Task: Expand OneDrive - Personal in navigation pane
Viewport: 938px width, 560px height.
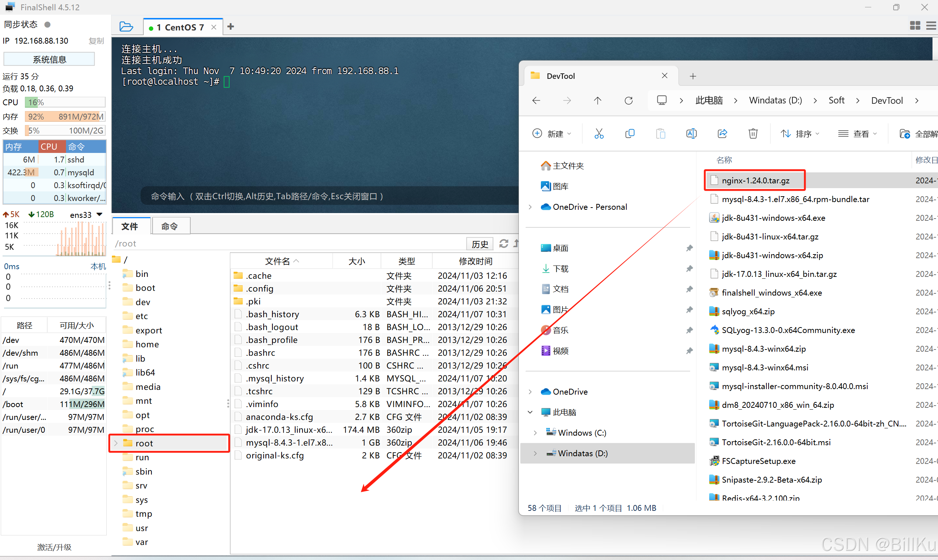Action: click(x=530, y=207)
